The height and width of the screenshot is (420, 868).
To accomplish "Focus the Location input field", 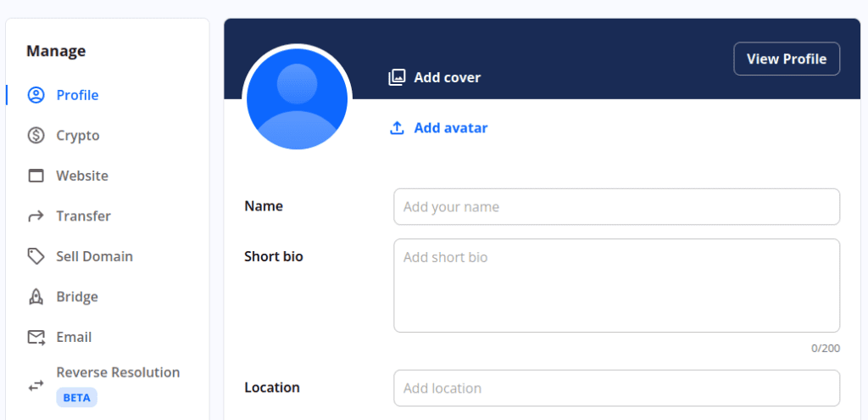I will point(616,389).
